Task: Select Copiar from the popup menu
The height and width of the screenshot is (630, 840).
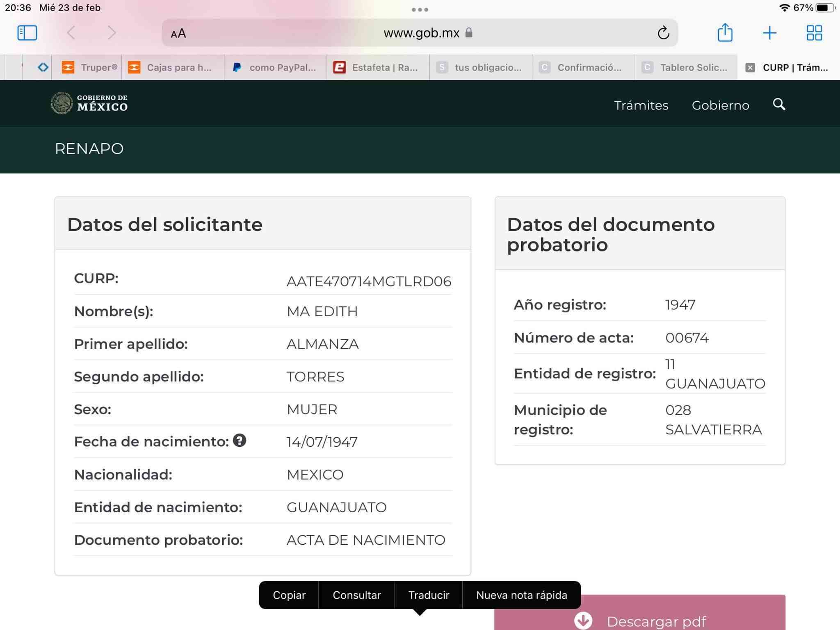Action: point(289,595)
